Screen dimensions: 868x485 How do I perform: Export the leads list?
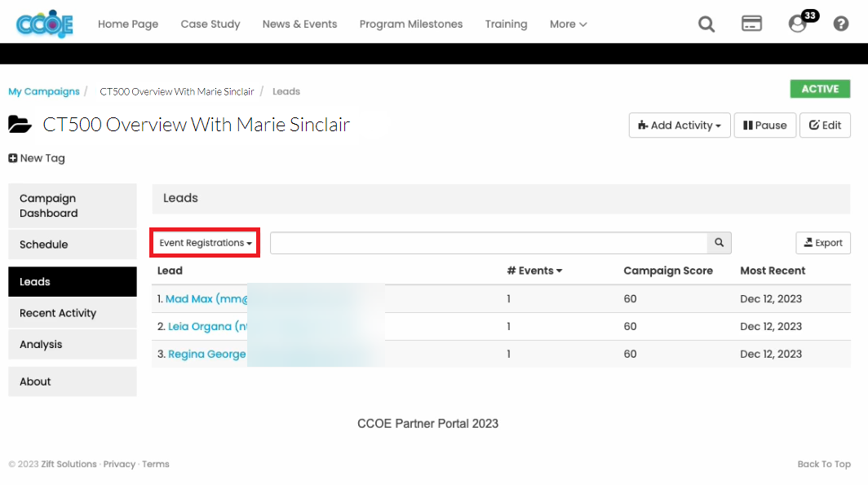tap(822, 243)
